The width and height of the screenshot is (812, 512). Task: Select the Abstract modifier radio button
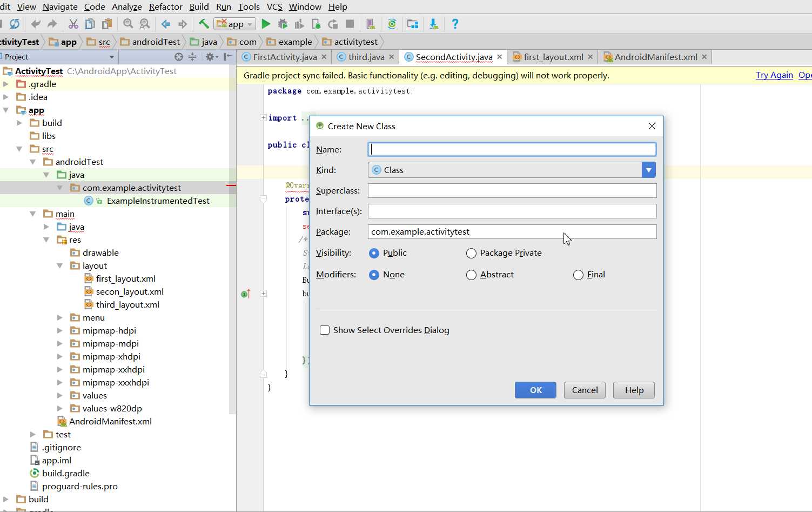[471, 275]
